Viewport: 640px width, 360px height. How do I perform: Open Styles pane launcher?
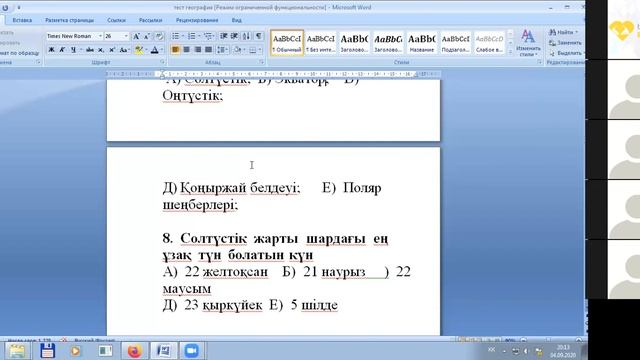coord(539,62)
